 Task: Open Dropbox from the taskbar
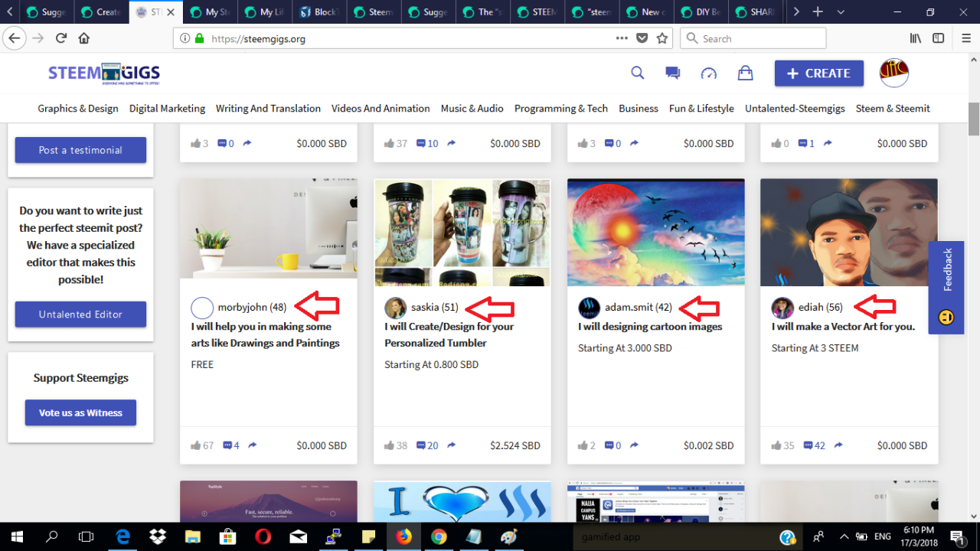click(x=157, y=536)
